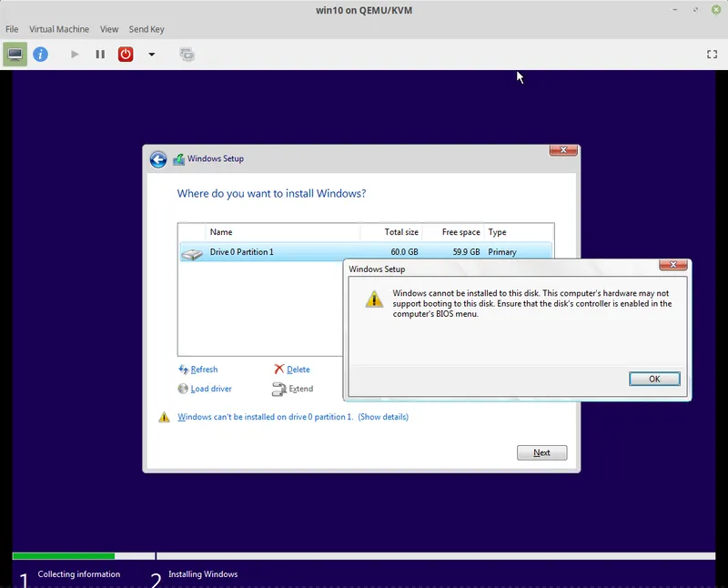This screenshot has width=728, height=588.
Task: Maximize the win10 QEMU/KVM window
Action: tap(695, 10)
